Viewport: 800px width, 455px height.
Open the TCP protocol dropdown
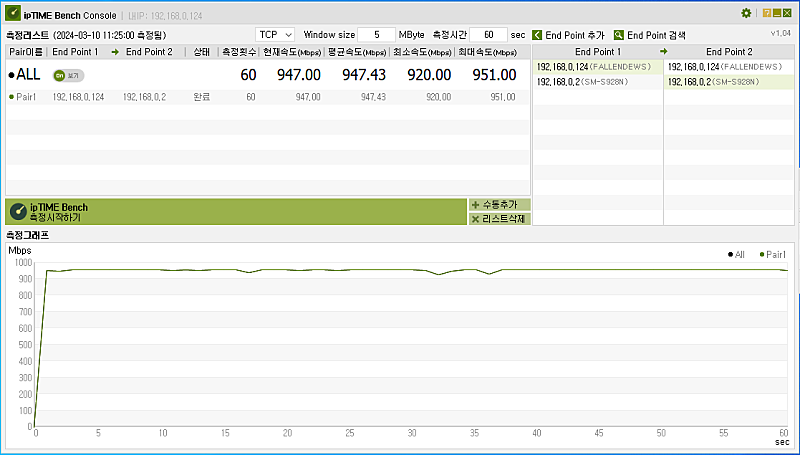275,35
